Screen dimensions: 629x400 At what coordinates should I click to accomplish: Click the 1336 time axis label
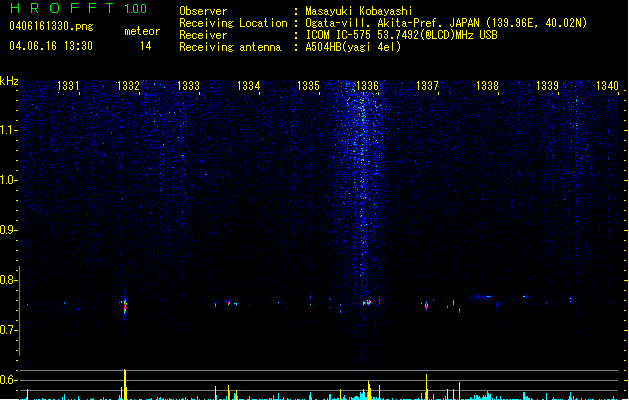pyautogui.click(x=367, y=86)
